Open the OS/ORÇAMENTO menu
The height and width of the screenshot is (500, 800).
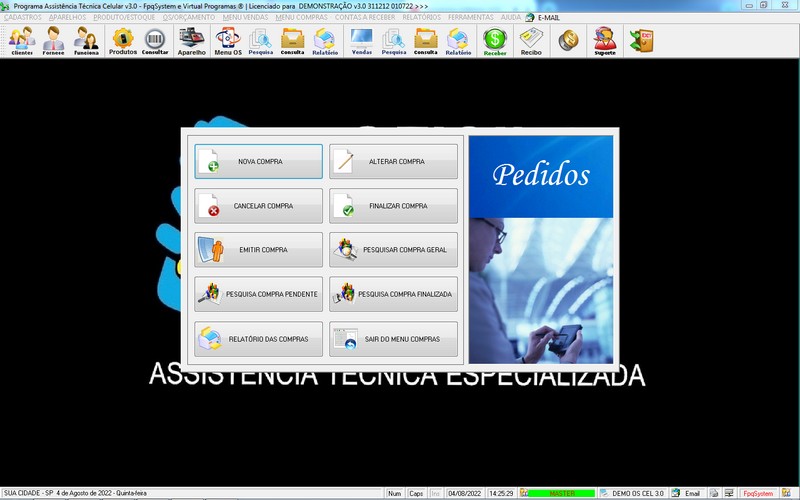189,17
